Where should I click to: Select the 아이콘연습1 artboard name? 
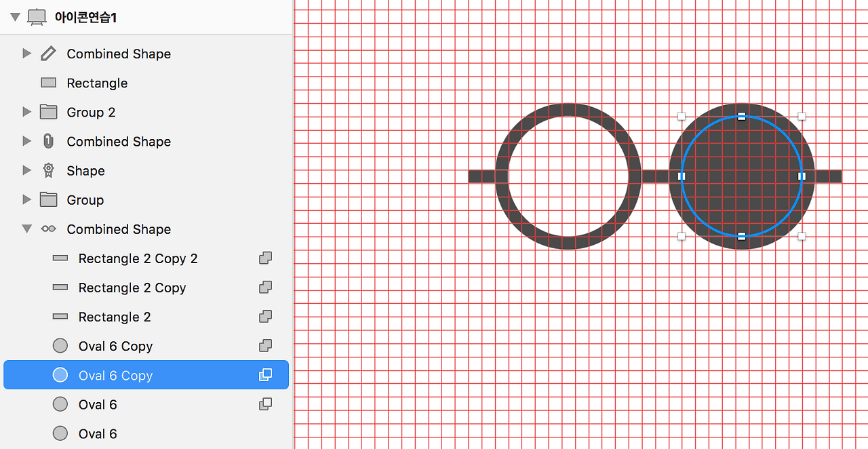86,17
